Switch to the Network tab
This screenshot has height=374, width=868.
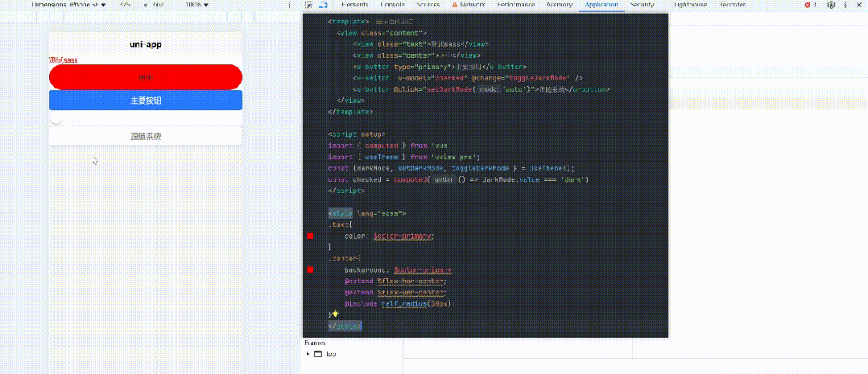pyautogui.click(x=469, y=5)
